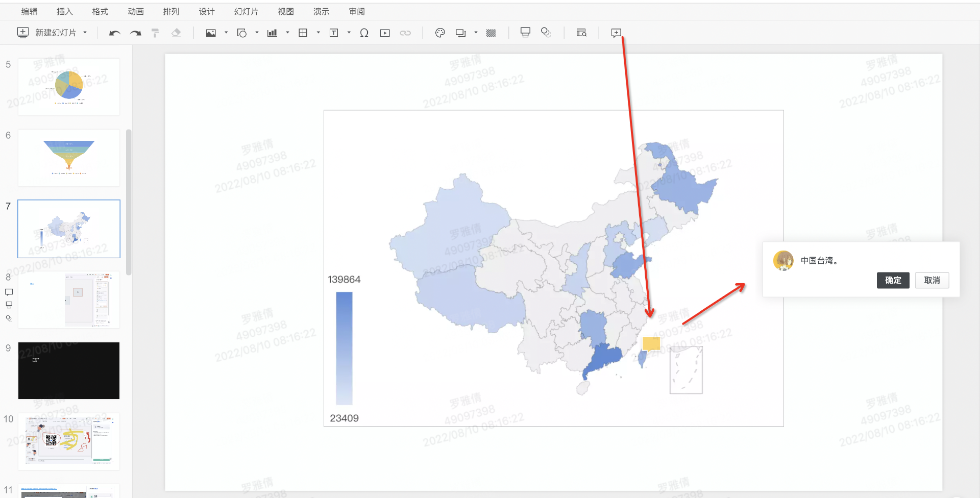Click the insert table icon
The height and width of the screenshot is (498, 980).
pyautogui.click(x=303, y=33)
